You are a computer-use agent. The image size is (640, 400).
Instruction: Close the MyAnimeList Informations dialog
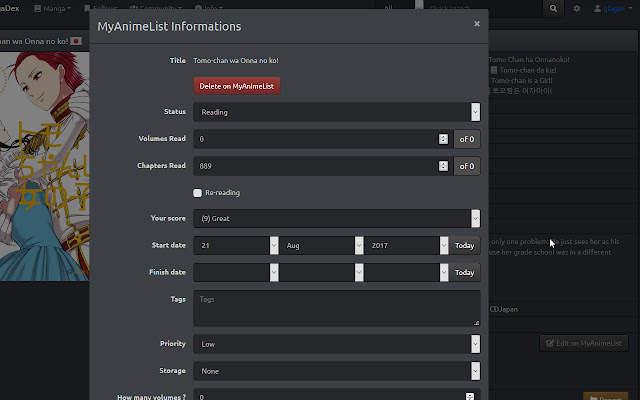[477, 23]
